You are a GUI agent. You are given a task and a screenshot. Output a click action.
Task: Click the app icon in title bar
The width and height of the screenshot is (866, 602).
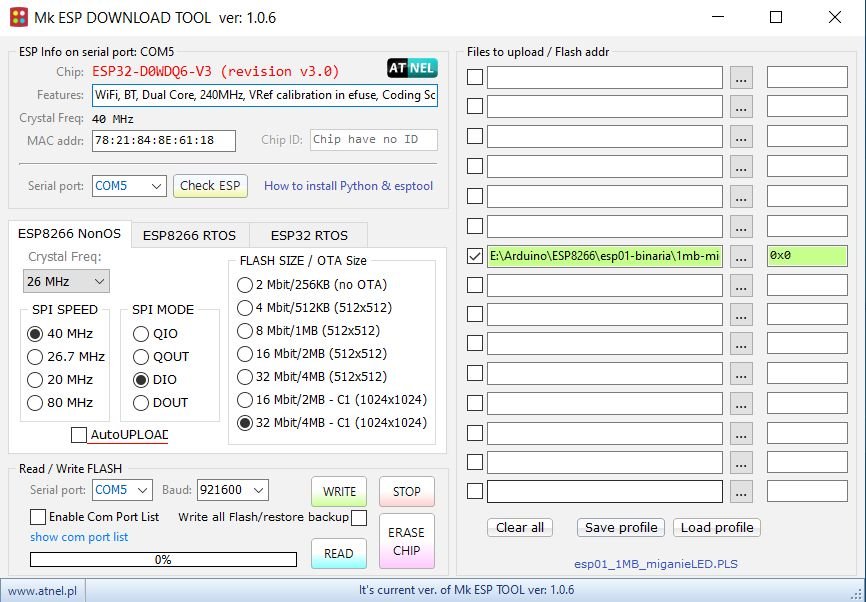click(19, 17)
